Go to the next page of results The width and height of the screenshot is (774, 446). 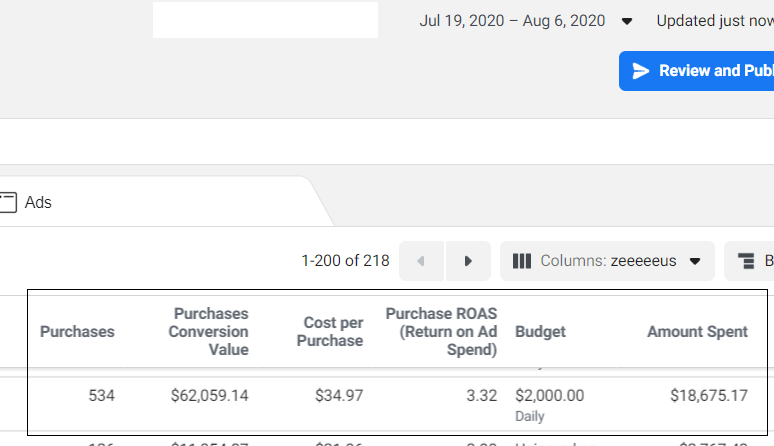pos(468,261)
